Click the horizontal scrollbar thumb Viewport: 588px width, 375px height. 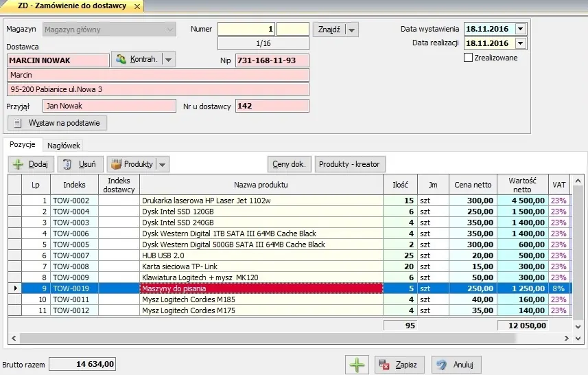(268, 338)
